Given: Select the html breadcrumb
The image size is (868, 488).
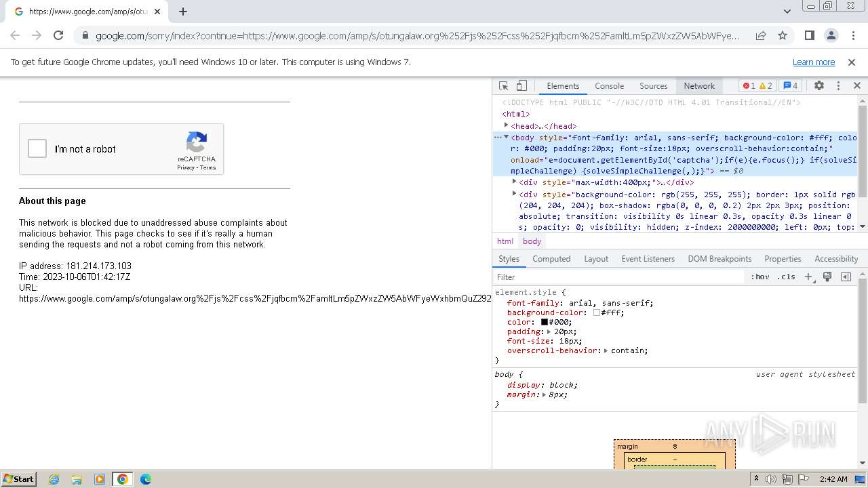Looking at the screenshot, I should pos(505,241).
